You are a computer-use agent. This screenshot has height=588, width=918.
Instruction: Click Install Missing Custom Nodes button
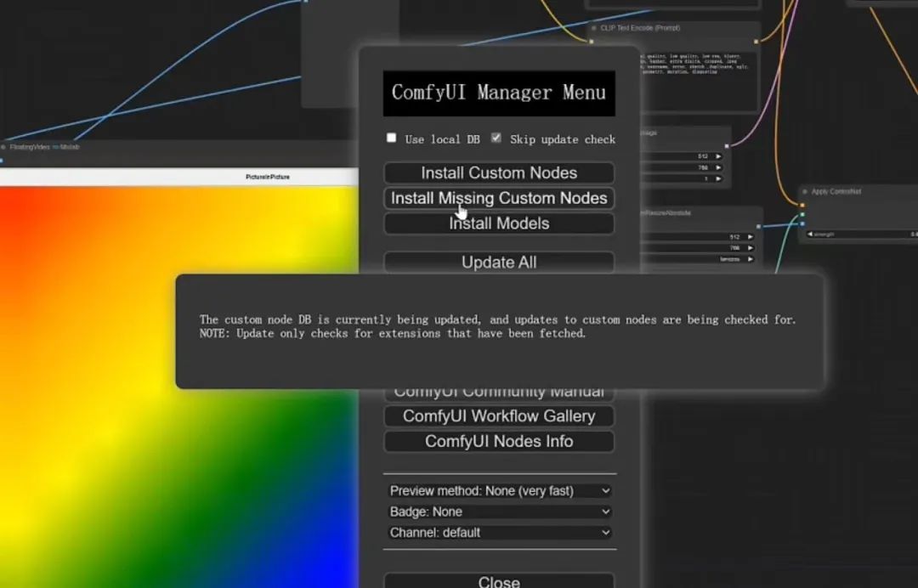(499, 198)
